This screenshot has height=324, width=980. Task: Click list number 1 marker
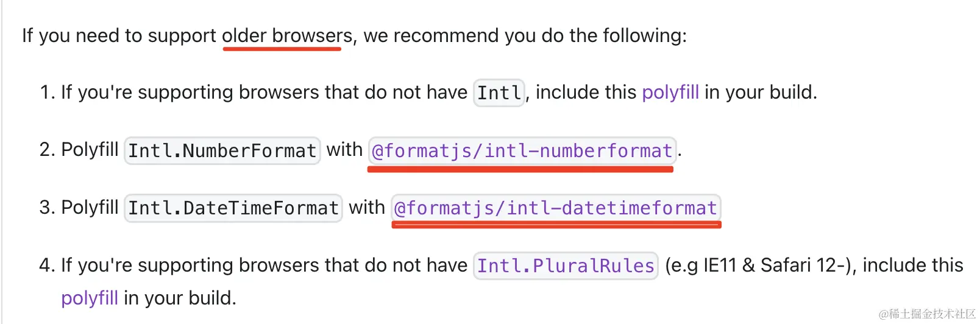coord(47,93)
